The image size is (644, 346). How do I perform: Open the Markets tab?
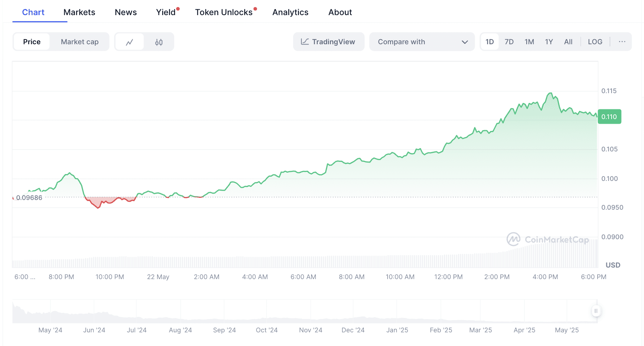pyautogui.click(x=79, y=12)
